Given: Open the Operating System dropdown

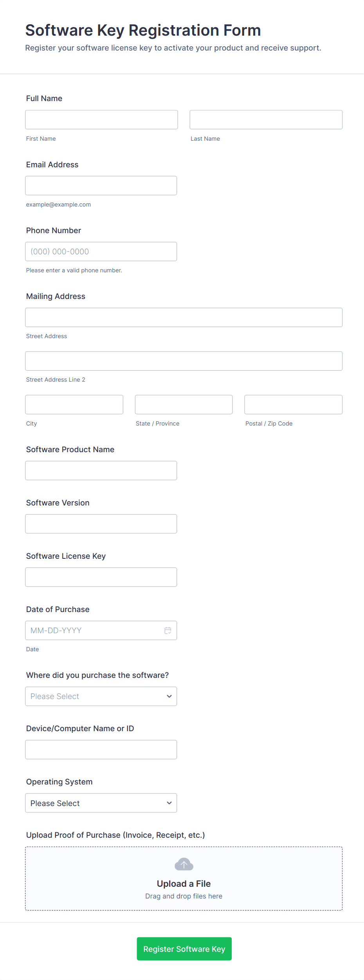Looking at the screenshot, I should point(101,802).
